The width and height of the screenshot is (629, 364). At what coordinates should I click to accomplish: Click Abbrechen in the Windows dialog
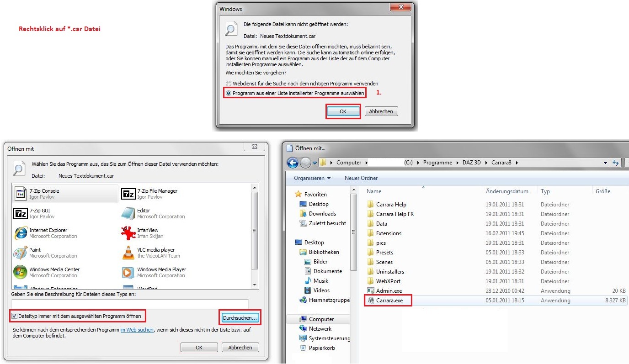(x=381, y=111)
